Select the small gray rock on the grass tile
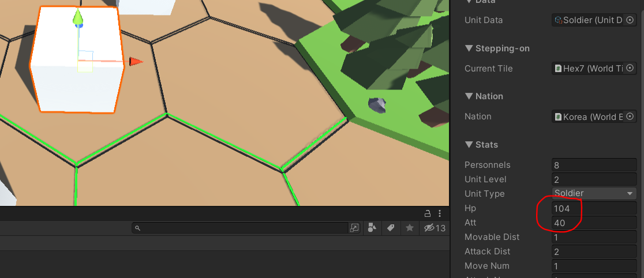The height and width of the screenshot is (278, 644). (x=377, y=105)
